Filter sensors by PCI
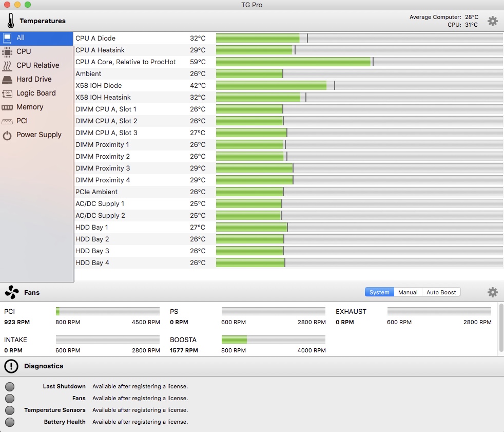The width and height of the screenshot is (504, 432). [36, 121]
